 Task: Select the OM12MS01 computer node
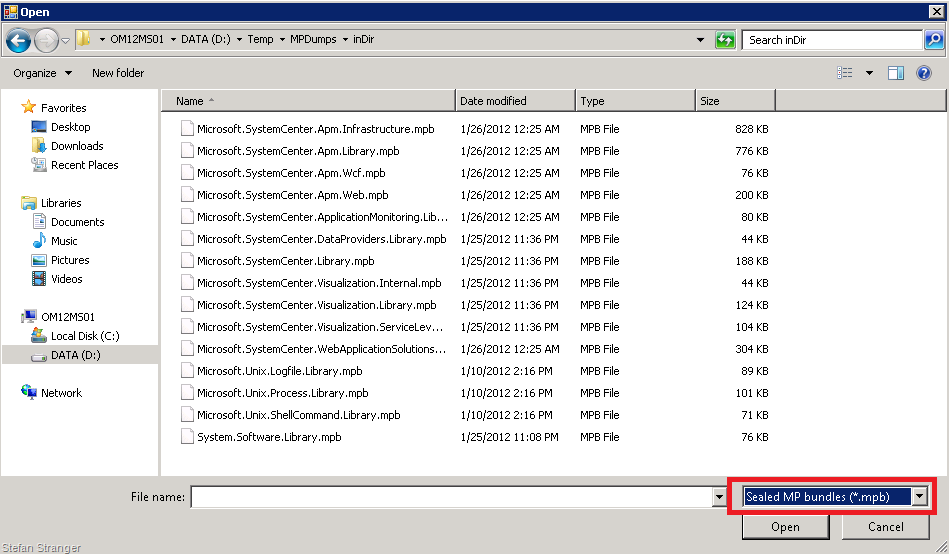coord(68,317)
